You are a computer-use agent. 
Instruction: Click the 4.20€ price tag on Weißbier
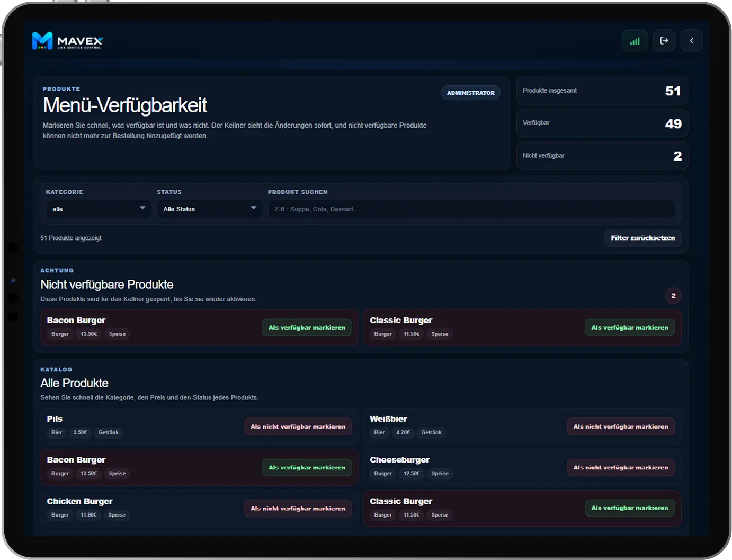[x=403, y=433]
